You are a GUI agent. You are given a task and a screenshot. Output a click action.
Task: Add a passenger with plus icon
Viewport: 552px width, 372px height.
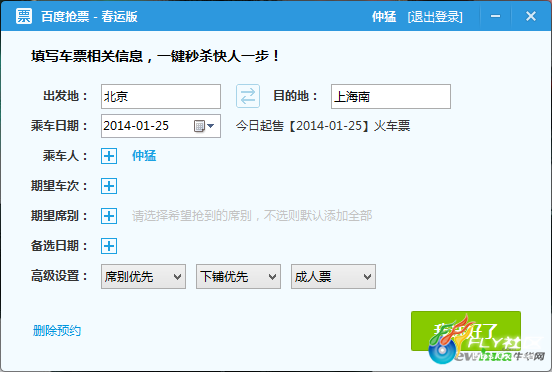[109, 156]
